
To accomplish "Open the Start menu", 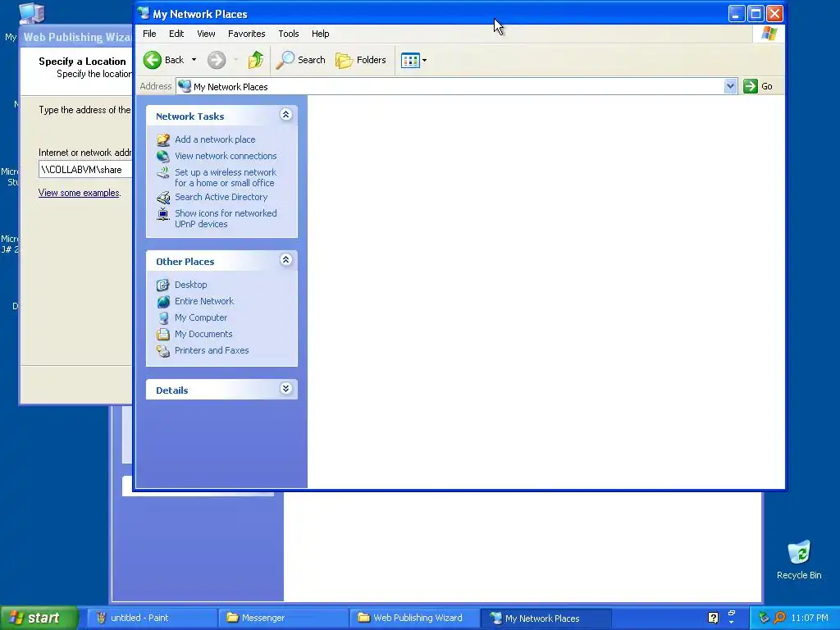I will tap(39, 618).
